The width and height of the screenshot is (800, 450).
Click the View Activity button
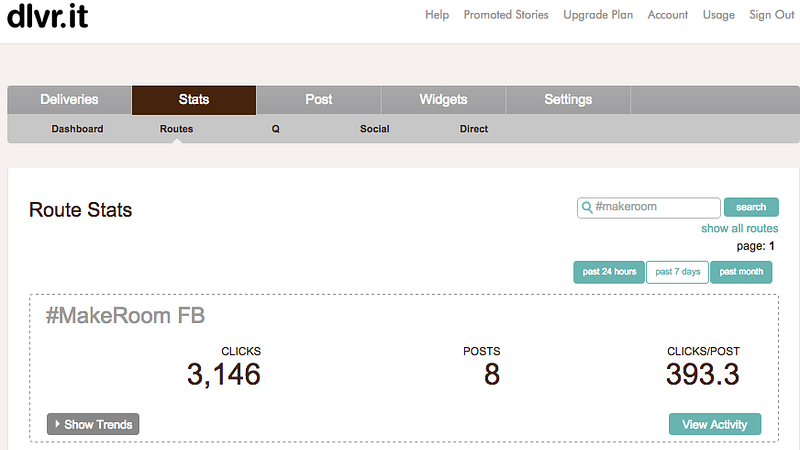point(715,424)
